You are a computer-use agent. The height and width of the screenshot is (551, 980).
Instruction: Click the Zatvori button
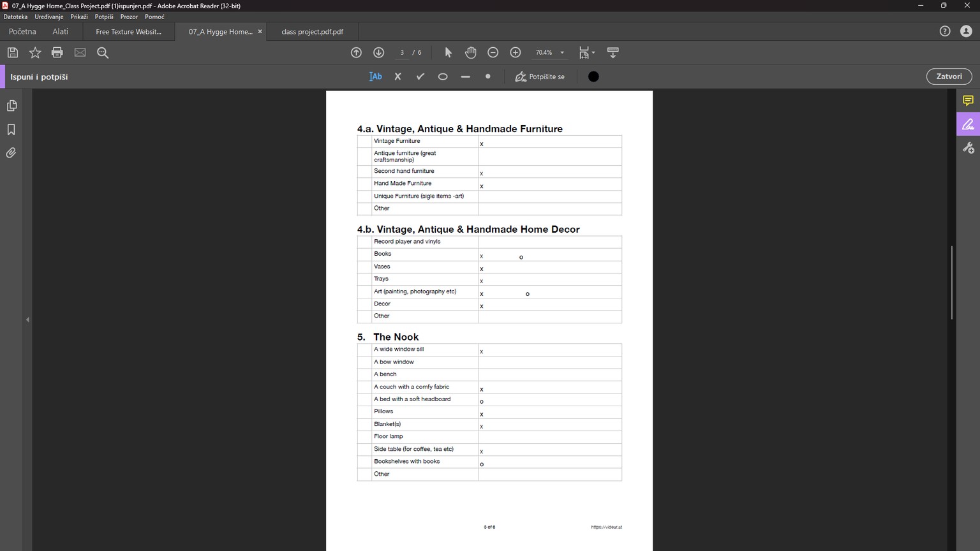coord(949,77)
